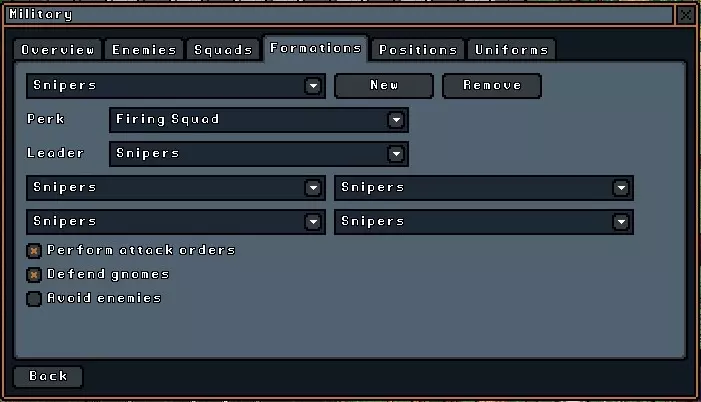Close the Military window with X icon
The image size is (701, 402).
click(685, 15)
